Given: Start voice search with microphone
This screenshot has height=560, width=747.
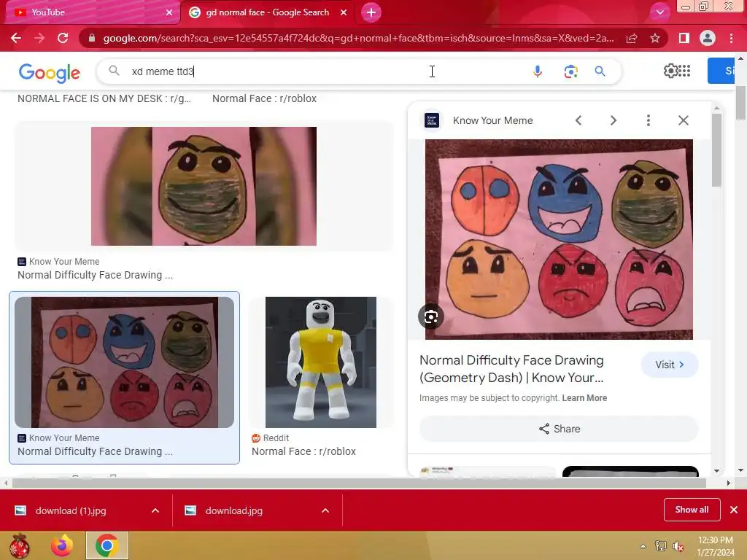Looking at the screenshot, I should click(538, 71).
